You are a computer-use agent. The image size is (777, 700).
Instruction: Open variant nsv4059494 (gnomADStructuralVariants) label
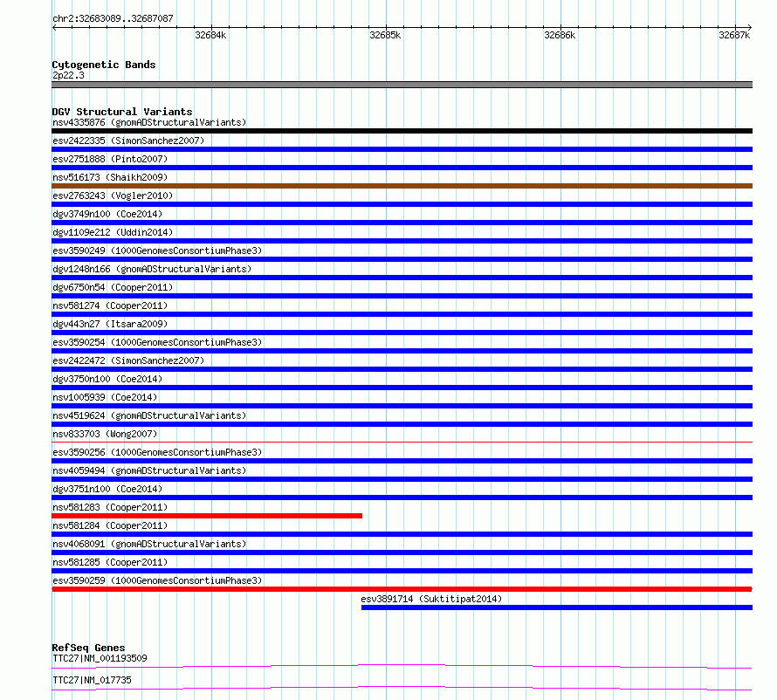[x=149, y=470]
